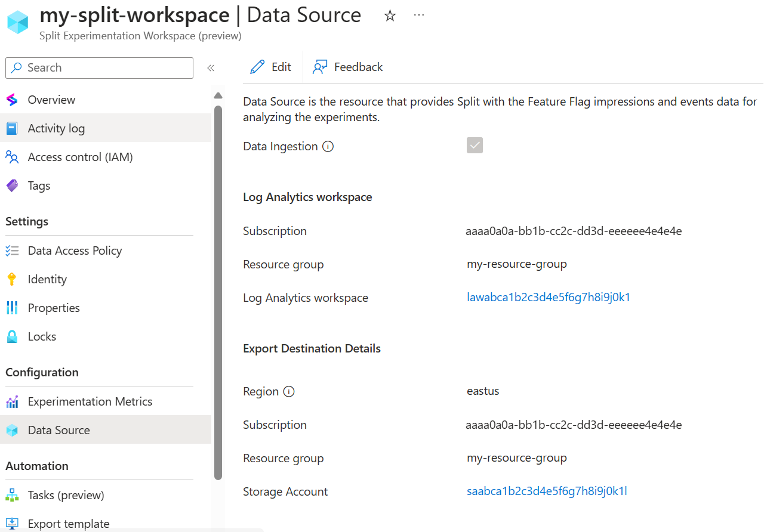764x532 pixels.
Task: Click the Edit button label
Action: [x=281, y=67]
